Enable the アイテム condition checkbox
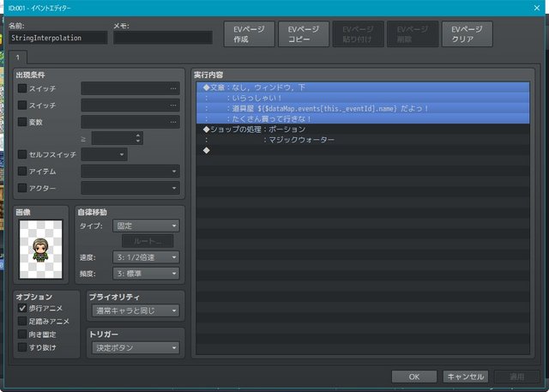The image size is (549, 392). pyautogui.click(x=22, y=172)
